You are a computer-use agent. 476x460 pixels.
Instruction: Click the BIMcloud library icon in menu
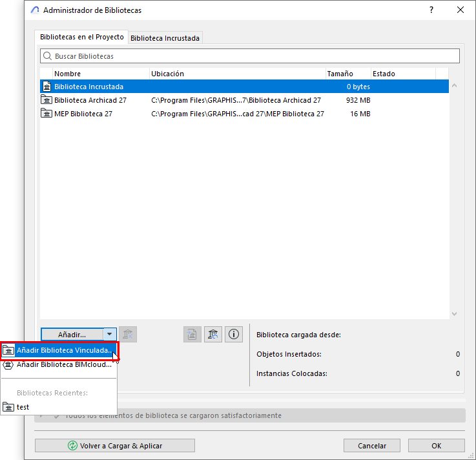click(8, 364)
